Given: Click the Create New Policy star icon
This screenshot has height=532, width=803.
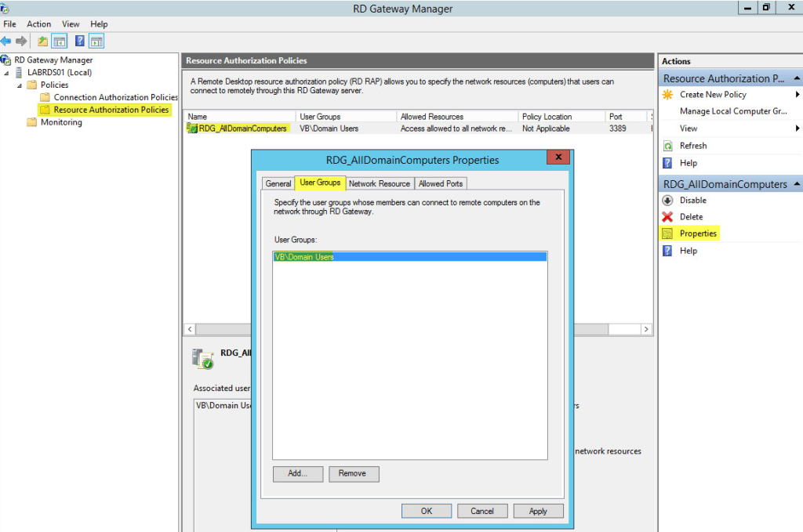Looking at the screenshot, I should click(669, 94).
